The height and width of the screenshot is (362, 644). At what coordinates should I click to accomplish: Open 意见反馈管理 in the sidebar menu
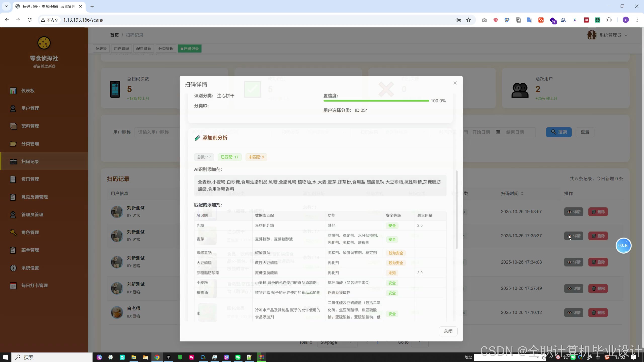34,197
